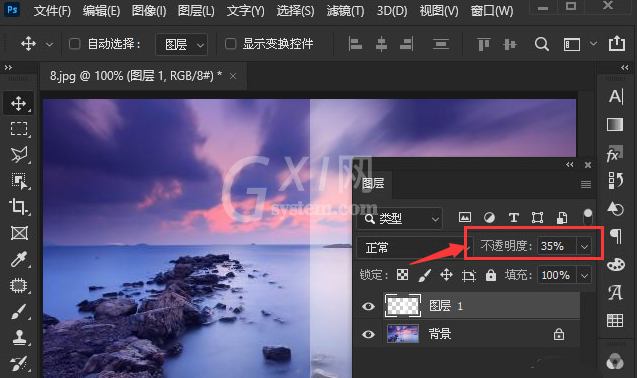Image resolution: width=637 pixels, height=378 pixels.
Task: Select the Move tool in toolbox
Action: 19,103
